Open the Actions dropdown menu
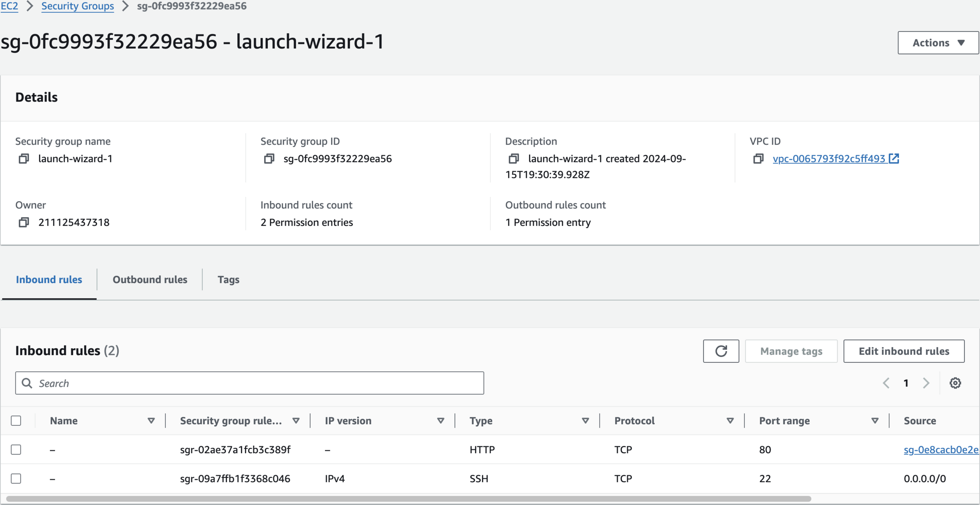Viewport: 980px width, 505px height. pos(938,43)
